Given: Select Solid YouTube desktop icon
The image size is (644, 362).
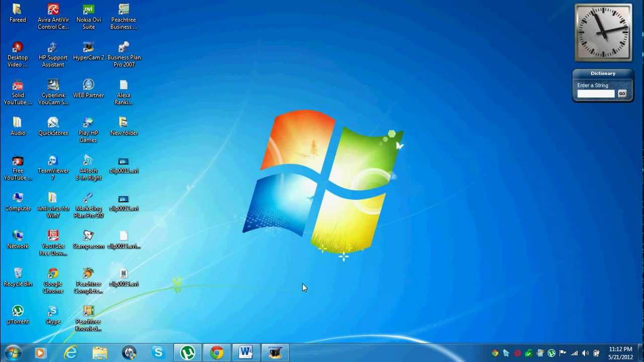Looking at the screenshot, I should tap(18, 93).
